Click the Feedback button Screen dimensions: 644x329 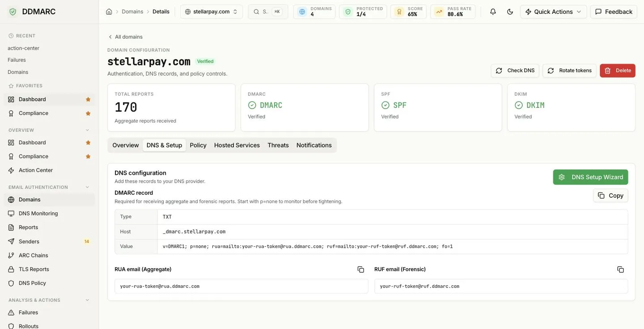[x=614, y=12]
